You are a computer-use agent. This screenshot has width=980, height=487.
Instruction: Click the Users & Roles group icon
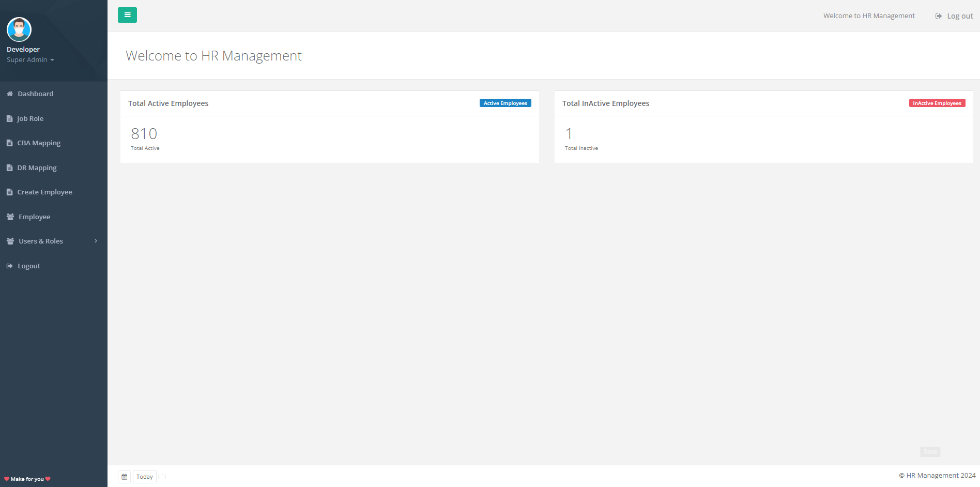click(x=10, y=241)
